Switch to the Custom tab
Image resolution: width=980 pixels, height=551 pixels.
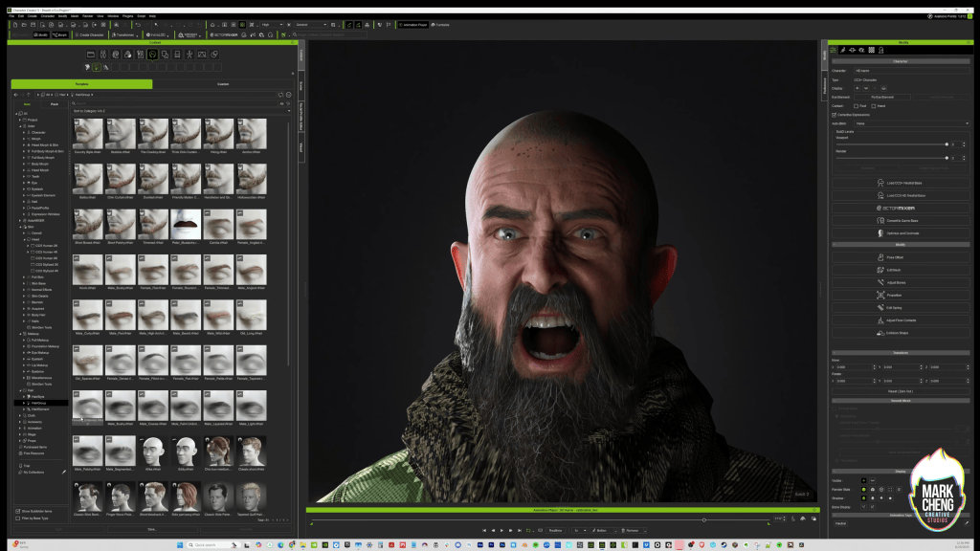click(x=223, y=84)
